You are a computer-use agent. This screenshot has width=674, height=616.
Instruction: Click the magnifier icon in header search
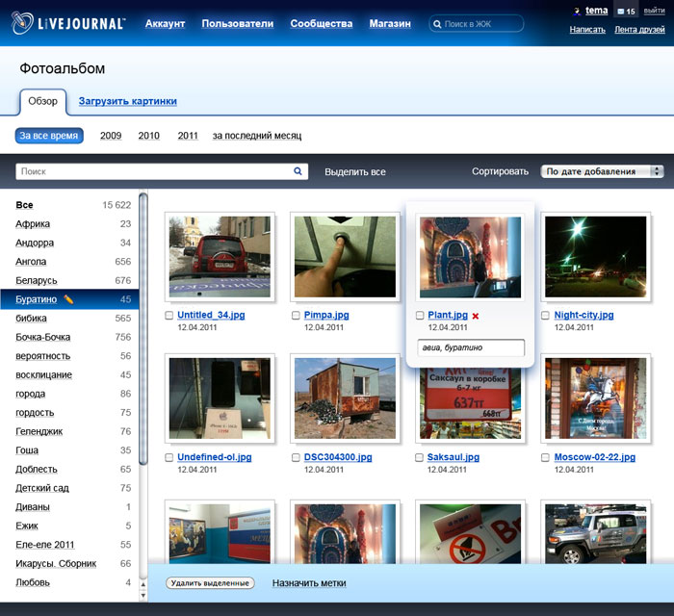(x=438, y=23)
